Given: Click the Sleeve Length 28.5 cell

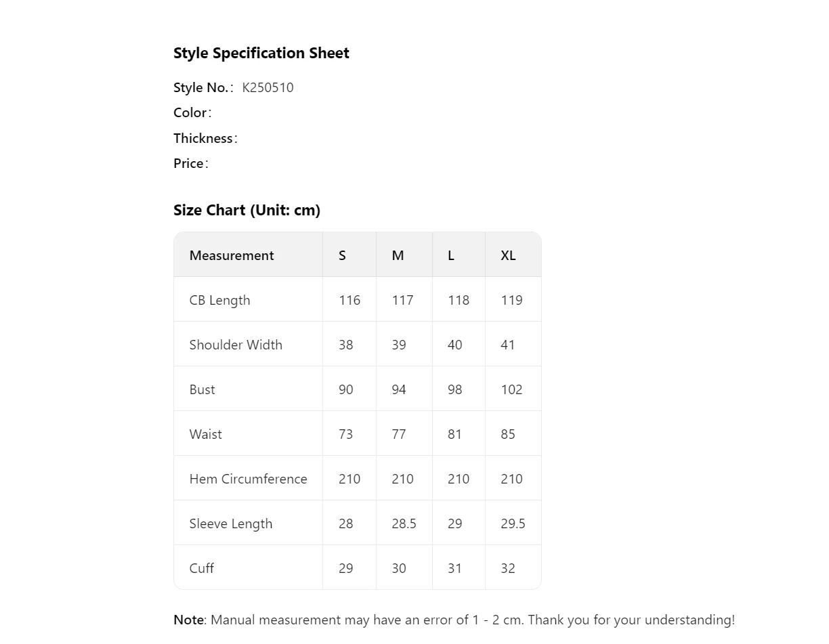Looking at the screenshot, I should click(404, 524).
